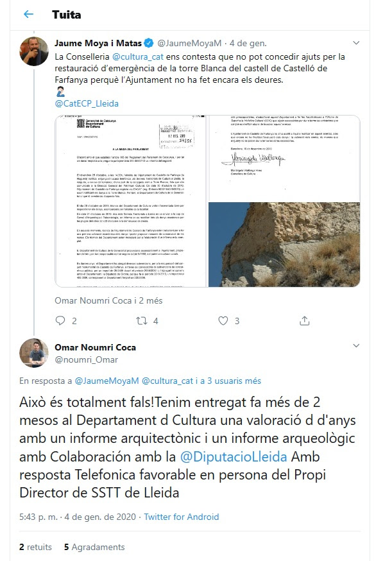Click the retweet icon under Jaume's tweet
The height and width of the screenshot is (561, 392).
point(142,320)
